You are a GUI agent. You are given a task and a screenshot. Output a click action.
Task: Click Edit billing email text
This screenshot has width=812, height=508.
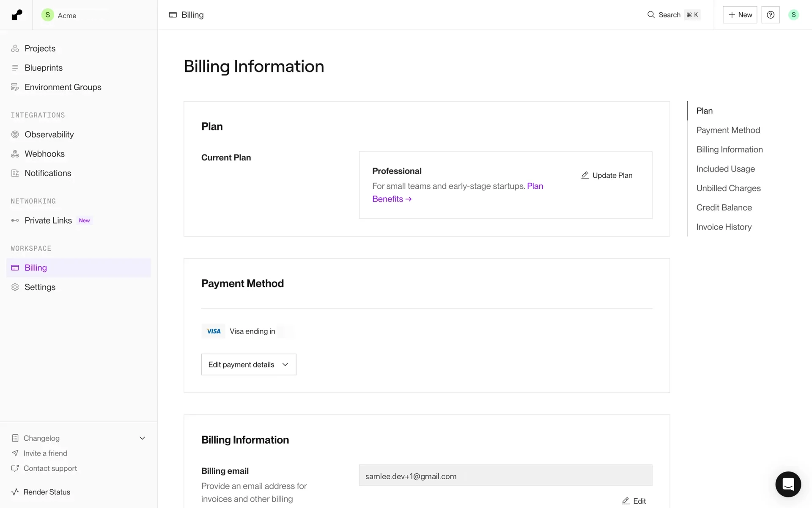(639, 501)
